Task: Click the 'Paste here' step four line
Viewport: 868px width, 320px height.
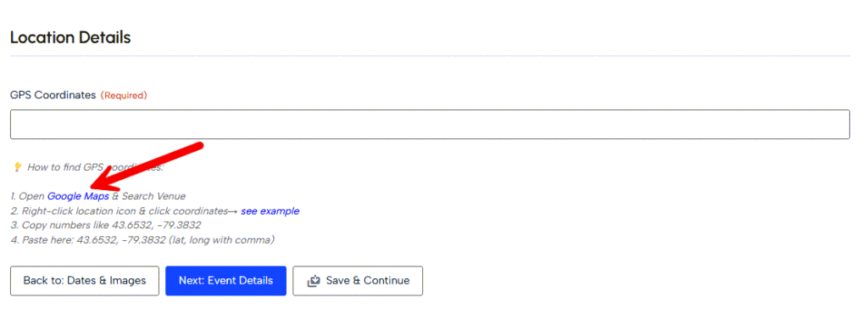Action: (142, 240)
